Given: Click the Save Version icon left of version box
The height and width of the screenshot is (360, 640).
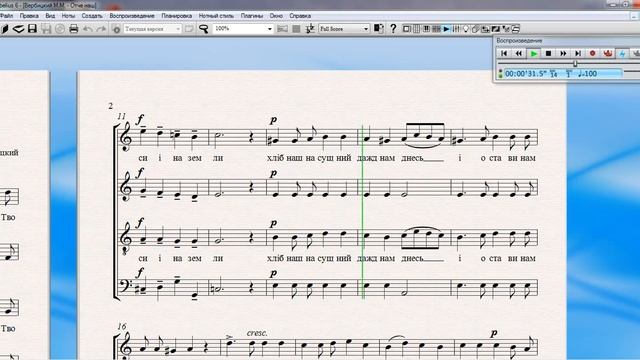Looking at the screenshot, I should [x=116, y=29].
